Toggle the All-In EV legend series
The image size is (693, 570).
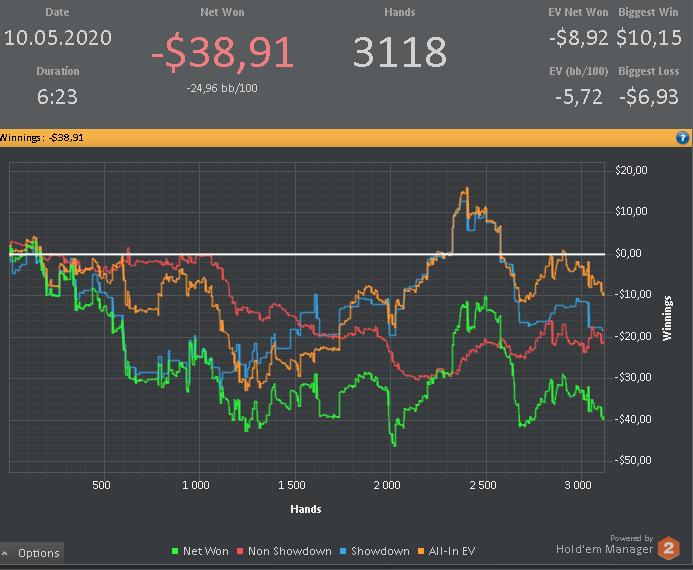point(446,551)
